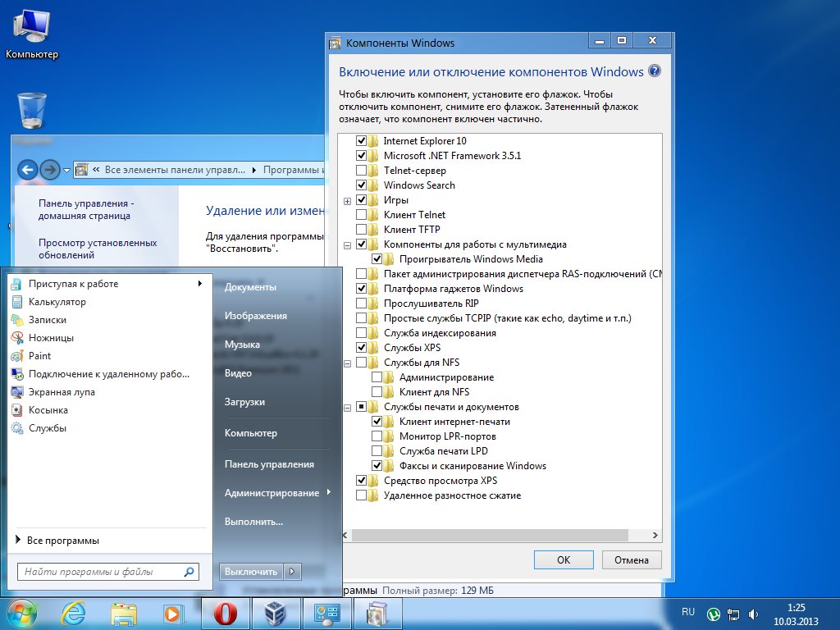Click the uTorrent tray icon
840x630 pixels.
pyautogui.click(x=713, y=614)
